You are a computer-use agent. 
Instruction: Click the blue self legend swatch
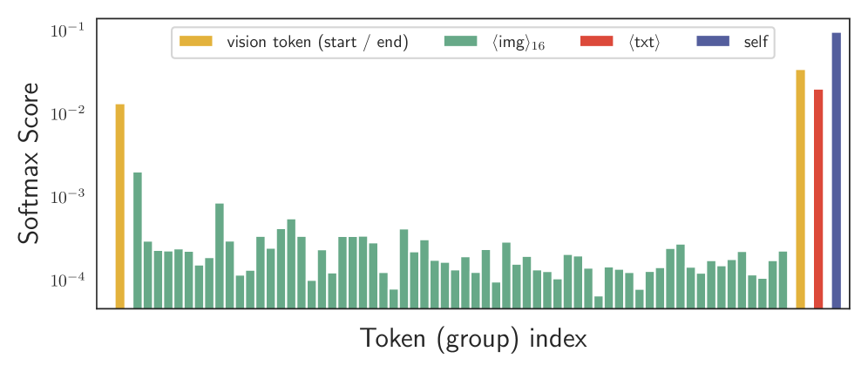(x=713, y=42)
